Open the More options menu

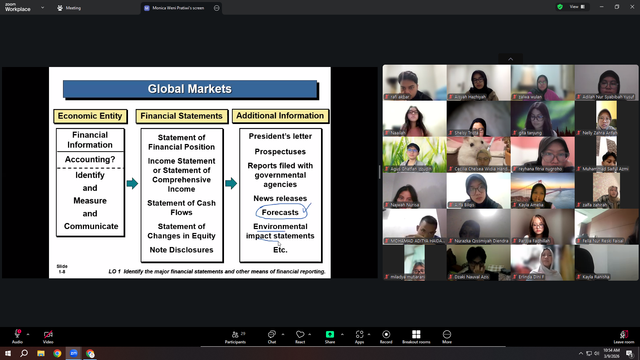447,337
